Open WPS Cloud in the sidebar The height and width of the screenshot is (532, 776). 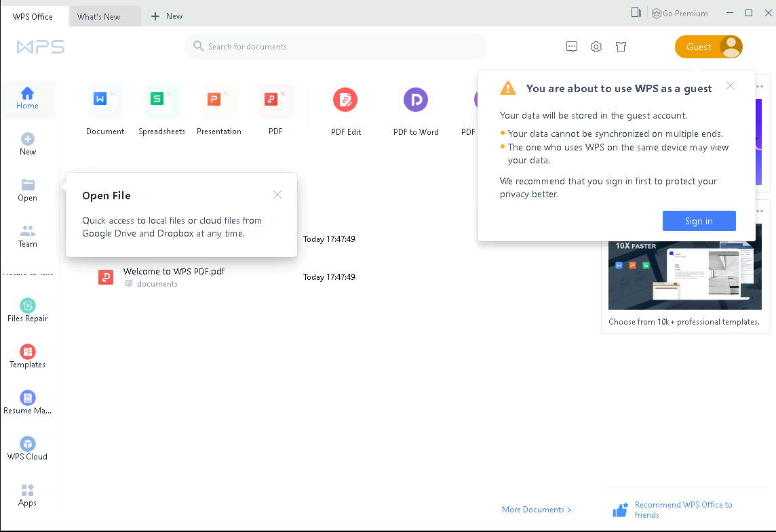28,449
